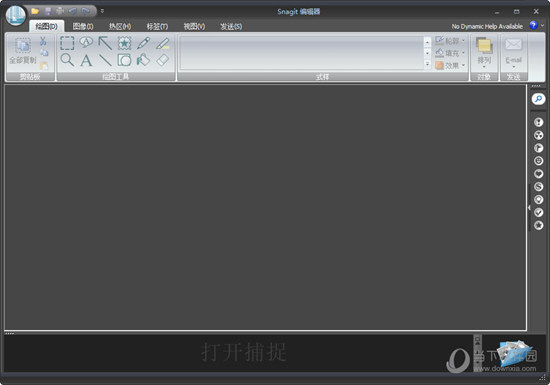Go to the 发送(S) ribbon tab

pyautogui.click(x=231, y=26)
